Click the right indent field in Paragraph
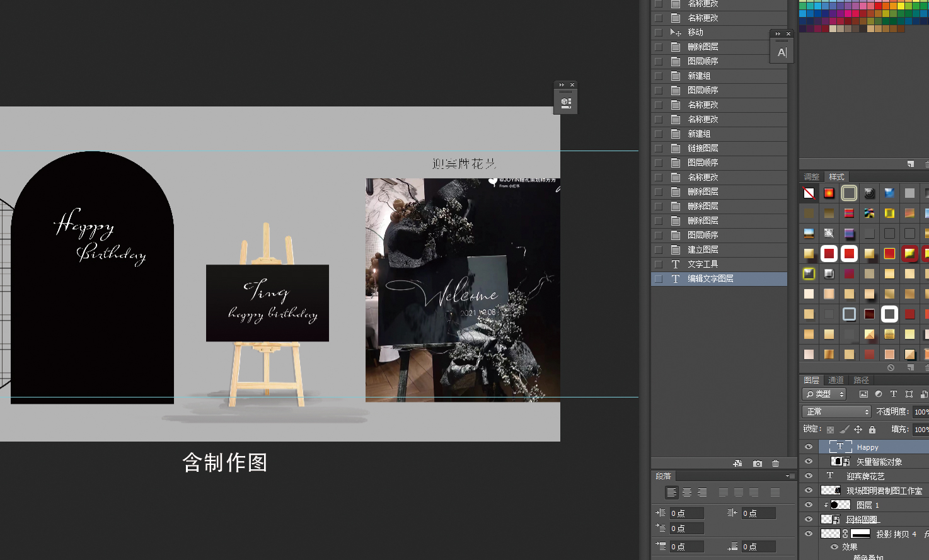The width and height of the screenshot is (929, 560). [758, 513]
